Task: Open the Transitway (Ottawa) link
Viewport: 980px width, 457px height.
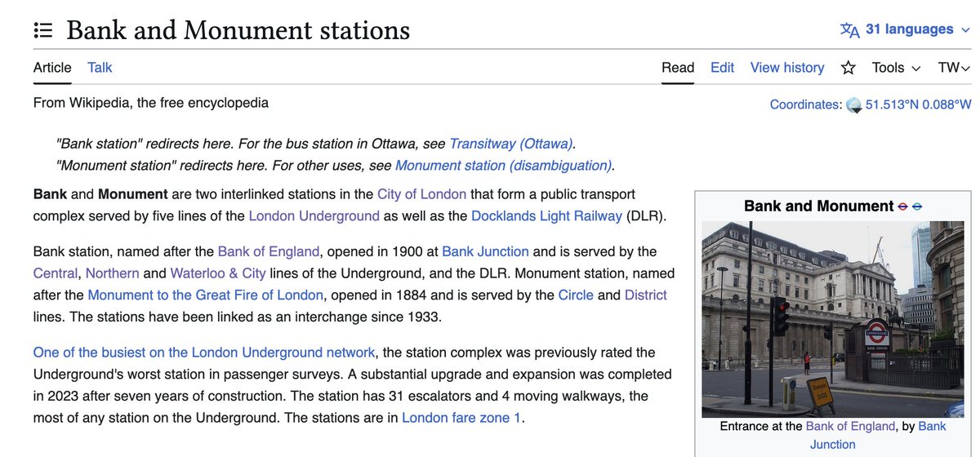Action: point(511,144)
